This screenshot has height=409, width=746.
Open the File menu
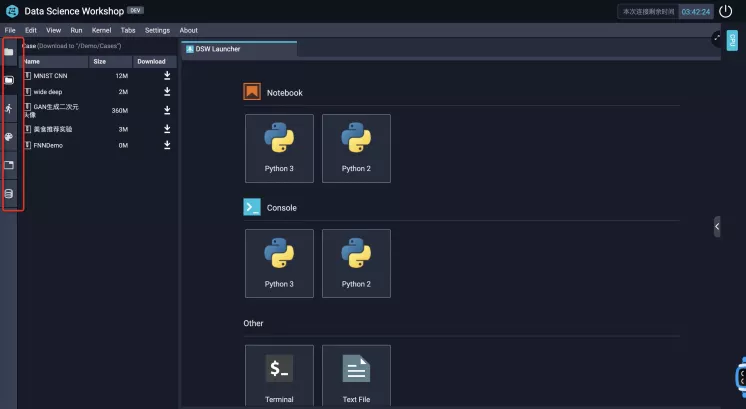tap(10, 30)
